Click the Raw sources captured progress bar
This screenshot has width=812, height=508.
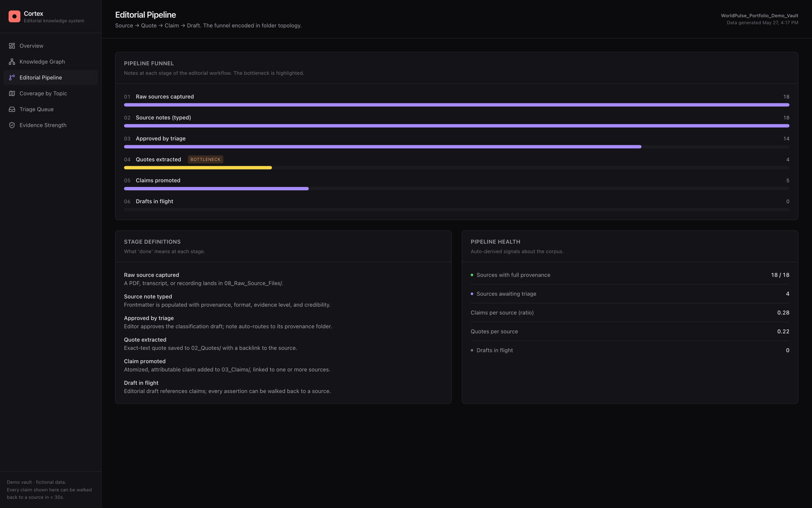point(456,105)
